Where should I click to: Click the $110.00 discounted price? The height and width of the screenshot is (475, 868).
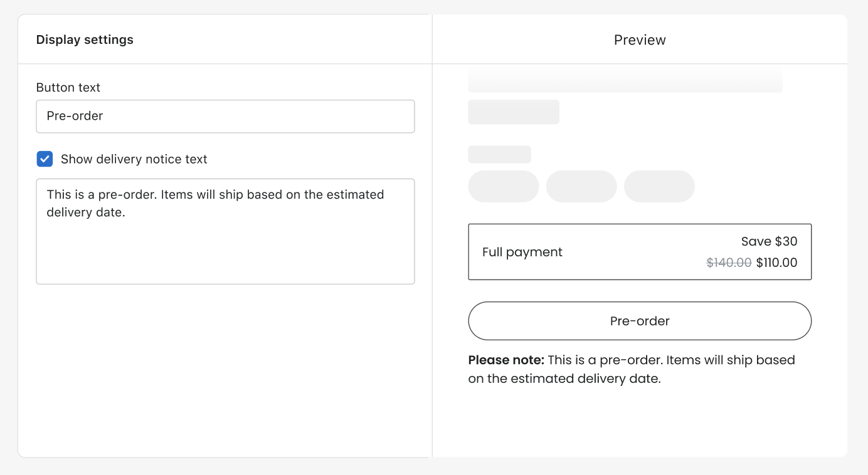click(777, 263)
